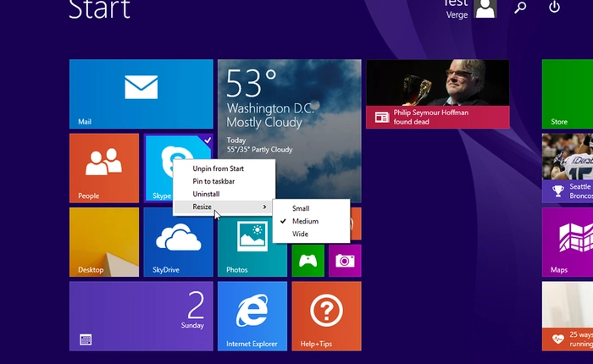Screen dimensions: 593x364
Task: Expand the Resize submenu arrow
Action: [264, 207]
